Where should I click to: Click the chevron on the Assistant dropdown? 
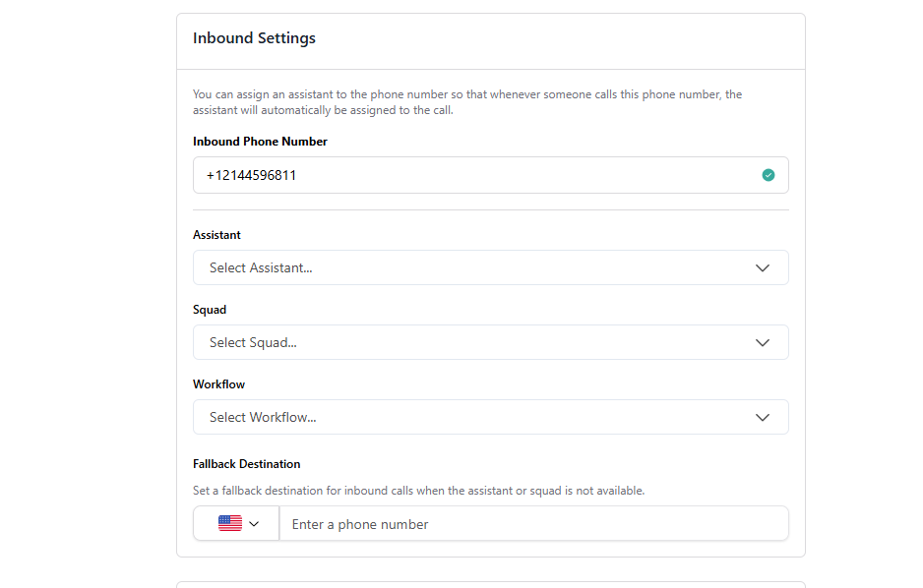(x=763, y=266)
